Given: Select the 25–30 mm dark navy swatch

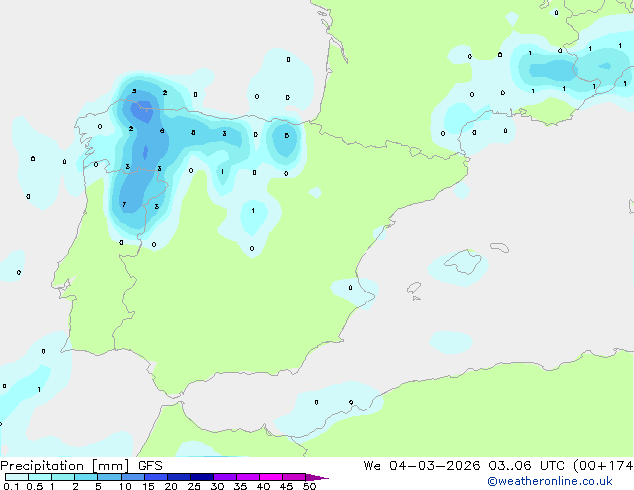Looking at the screenshot, I should coord(202,477).
